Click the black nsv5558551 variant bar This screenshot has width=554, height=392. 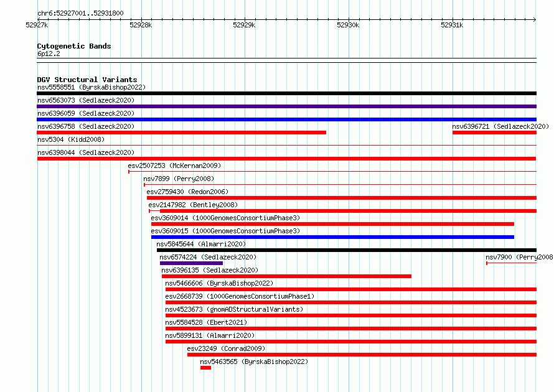pos(286,93)
